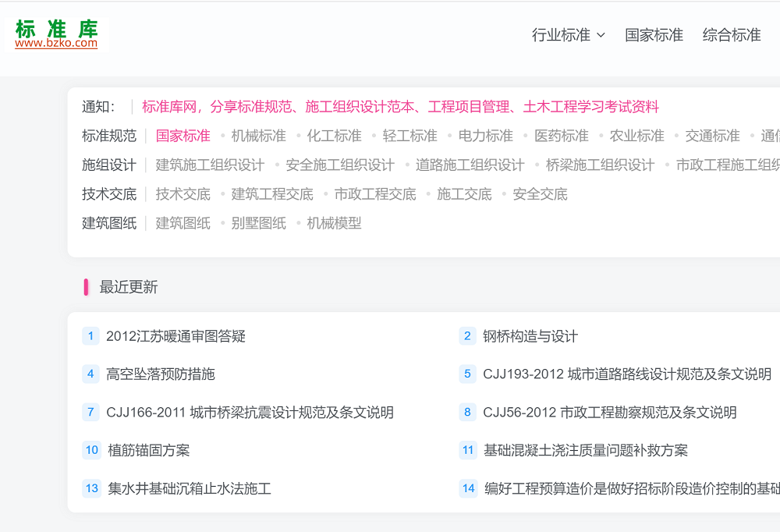Open the 电力标准 category
This screenshot has width=780, height=532.
pos(485,136)
